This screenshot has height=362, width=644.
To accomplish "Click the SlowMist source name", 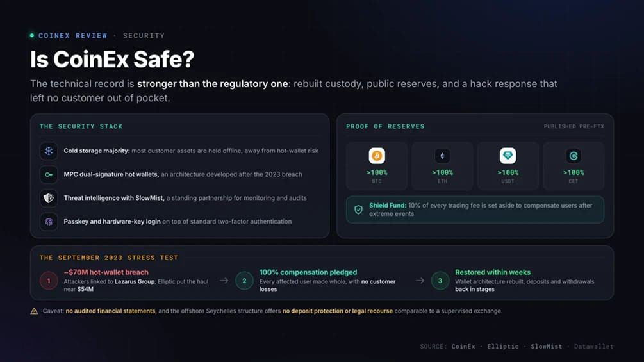I will (546, 347).
